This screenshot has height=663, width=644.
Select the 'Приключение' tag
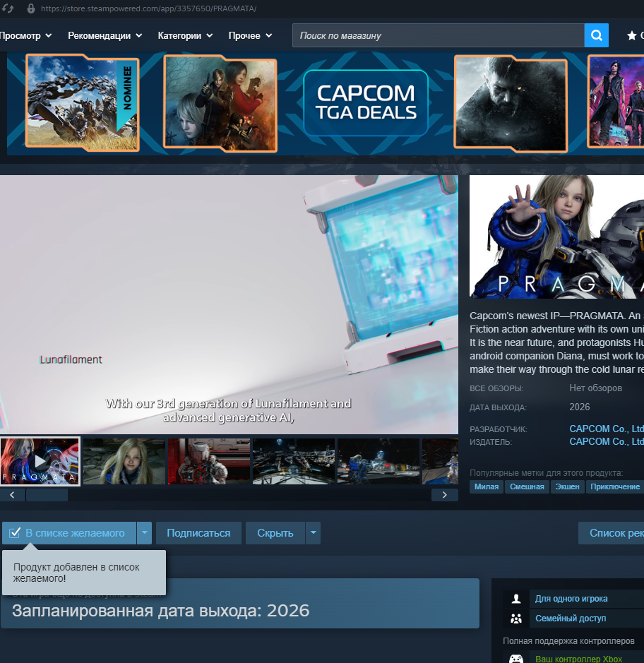615,486
